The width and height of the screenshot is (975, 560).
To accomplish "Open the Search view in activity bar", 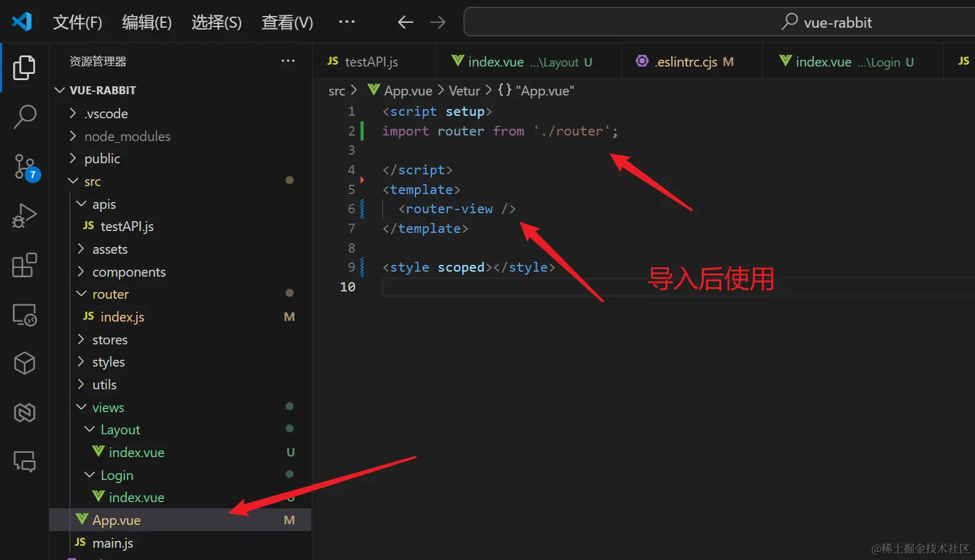I will 24,116.
